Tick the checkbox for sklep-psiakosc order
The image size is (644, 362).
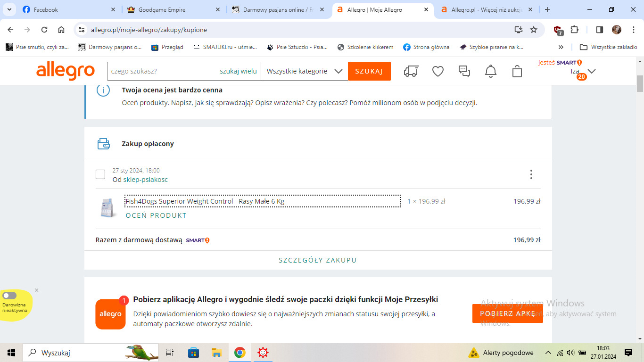[100, 174]
